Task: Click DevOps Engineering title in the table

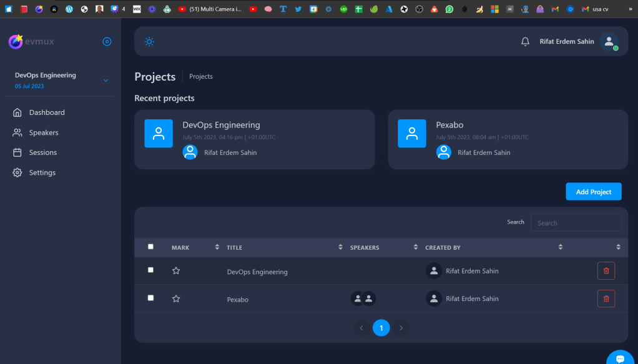Action: [x=257, y=272]
